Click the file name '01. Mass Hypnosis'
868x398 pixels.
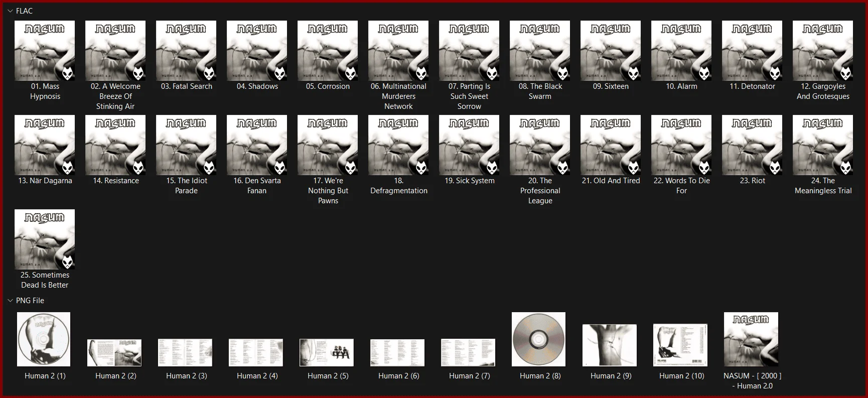click(45, 91)
